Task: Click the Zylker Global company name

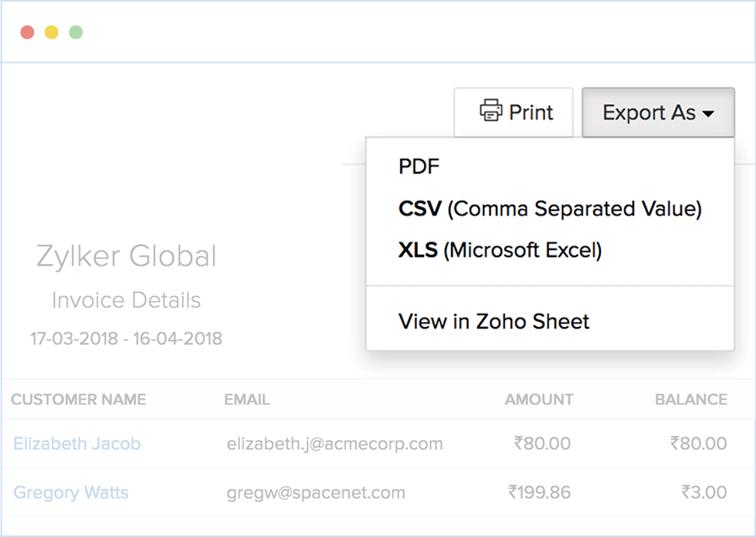Action: 126,256
